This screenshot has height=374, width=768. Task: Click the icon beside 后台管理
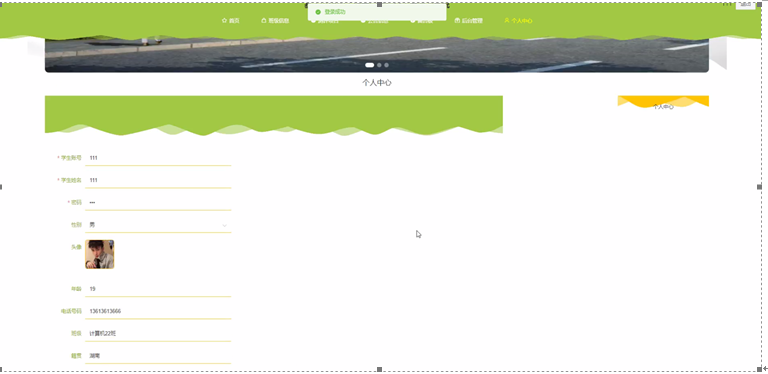[457, 21]
